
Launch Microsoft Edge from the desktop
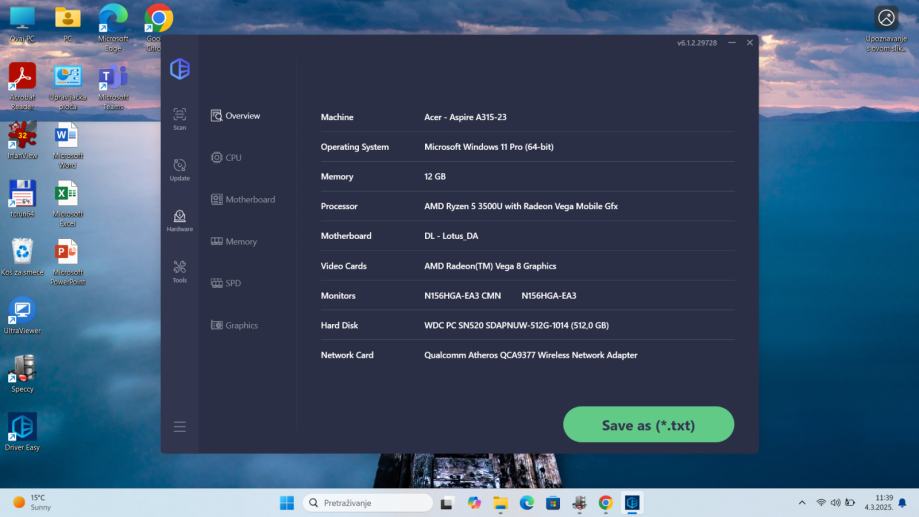(113, 28)
